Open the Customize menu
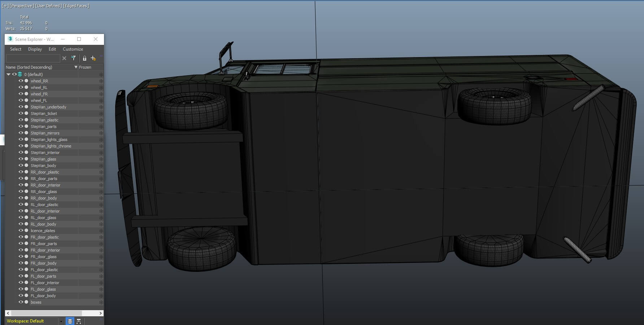The width and height of the screenshot is (644, 325). click(x=73, y=49)
